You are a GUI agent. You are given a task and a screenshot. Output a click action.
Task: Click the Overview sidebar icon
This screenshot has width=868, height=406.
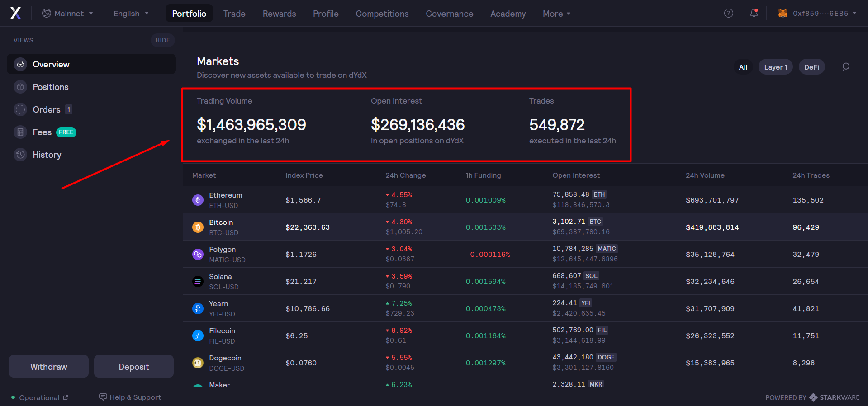(x=20, y=64)
